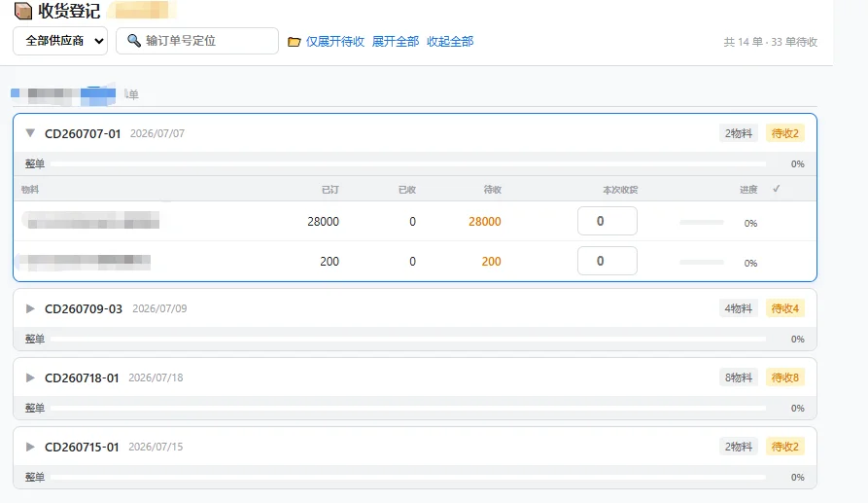Image resolution: width=868 pixels, height=503 pixels.
Task: Collapse order CD260707-01
Action: tap(30, 133)
